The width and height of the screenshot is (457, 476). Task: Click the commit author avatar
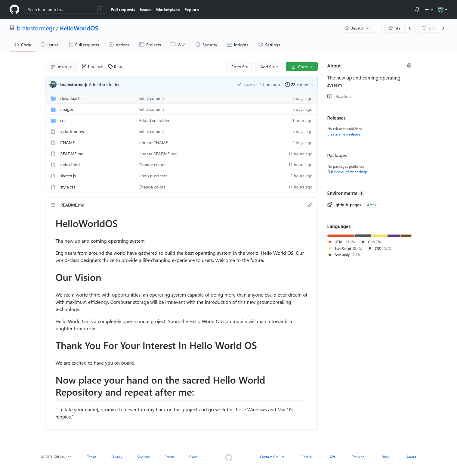(x=53, y=85)
